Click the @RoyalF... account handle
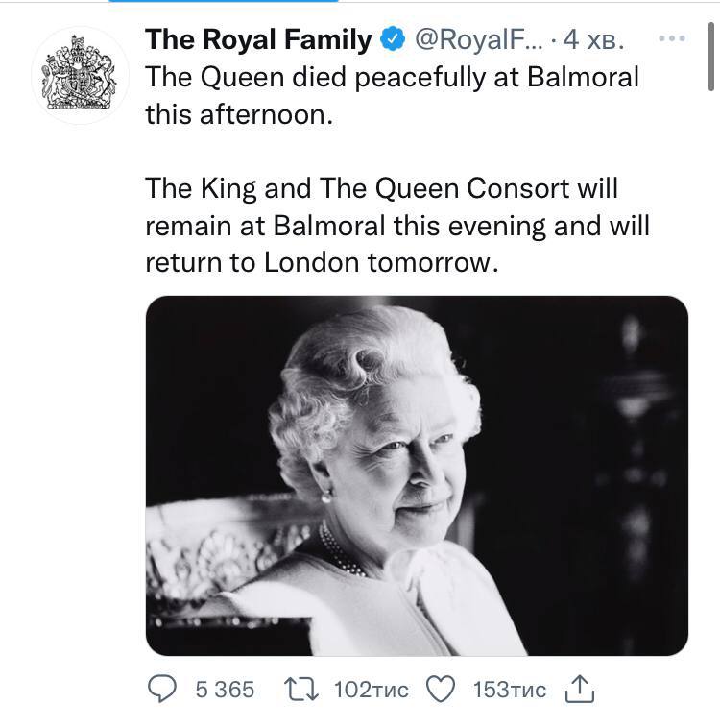 [x=476, y=39]
